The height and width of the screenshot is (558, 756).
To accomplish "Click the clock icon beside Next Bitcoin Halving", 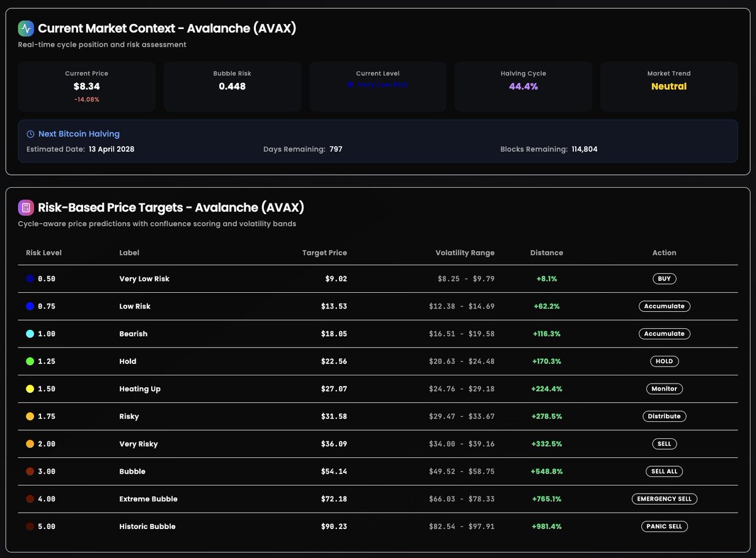I will [x=30, y=134].
